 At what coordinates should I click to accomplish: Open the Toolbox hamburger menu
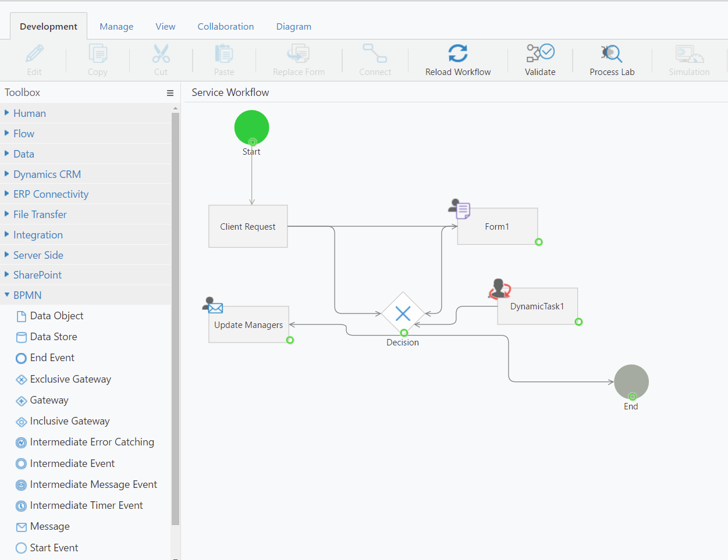(x=170, y=93)
